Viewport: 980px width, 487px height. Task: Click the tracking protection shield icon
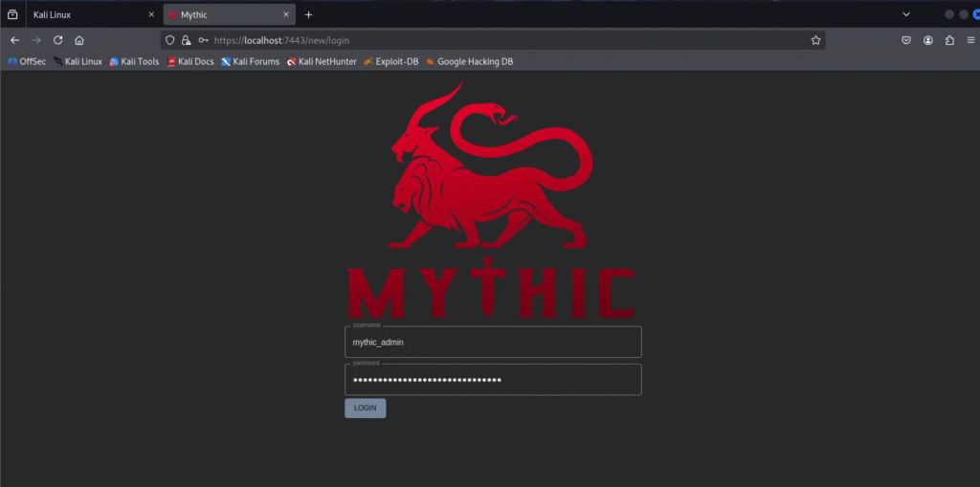(x=170, y=40)
